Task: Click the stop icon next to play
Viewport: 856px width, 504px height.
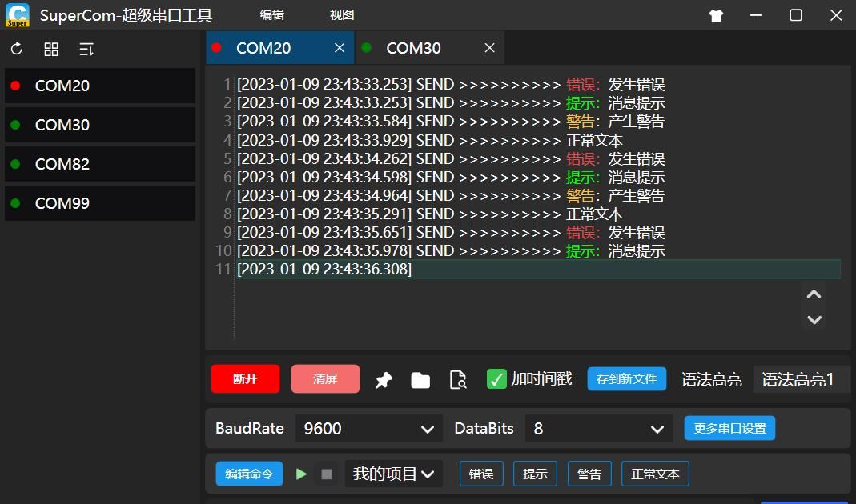Action: [x=326, y=474]
